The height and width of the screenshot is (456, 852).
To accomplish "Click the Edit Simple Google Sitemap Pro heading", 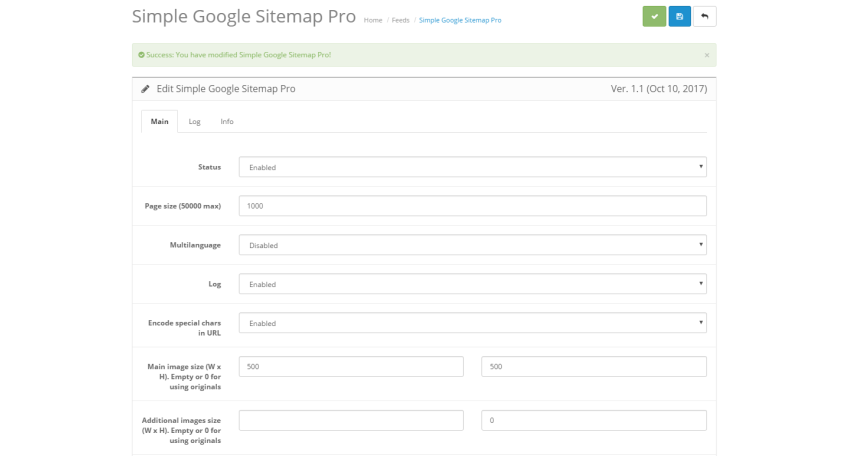I will 226,89.
